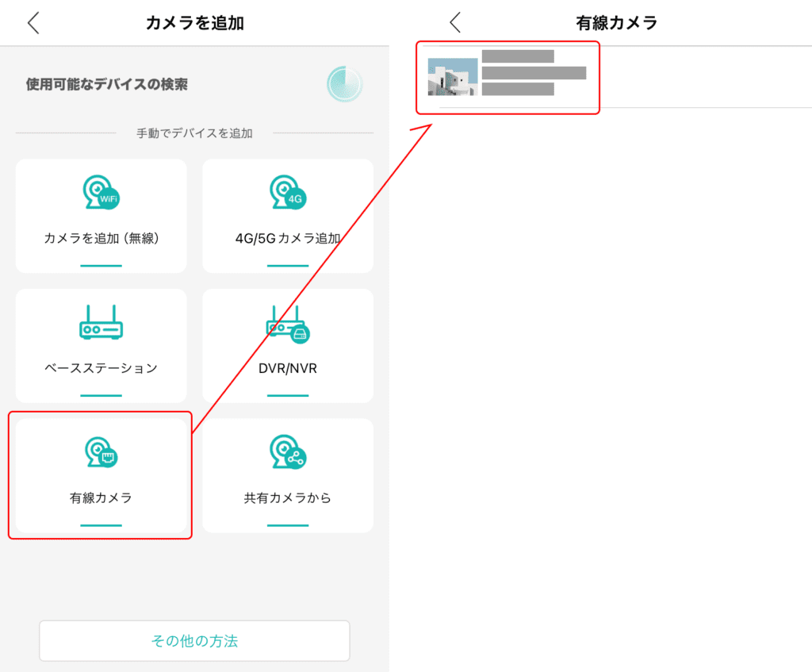812x672 pixels.
Task: Select the DVR/NVR text label
Action: [x=288, y=368]
